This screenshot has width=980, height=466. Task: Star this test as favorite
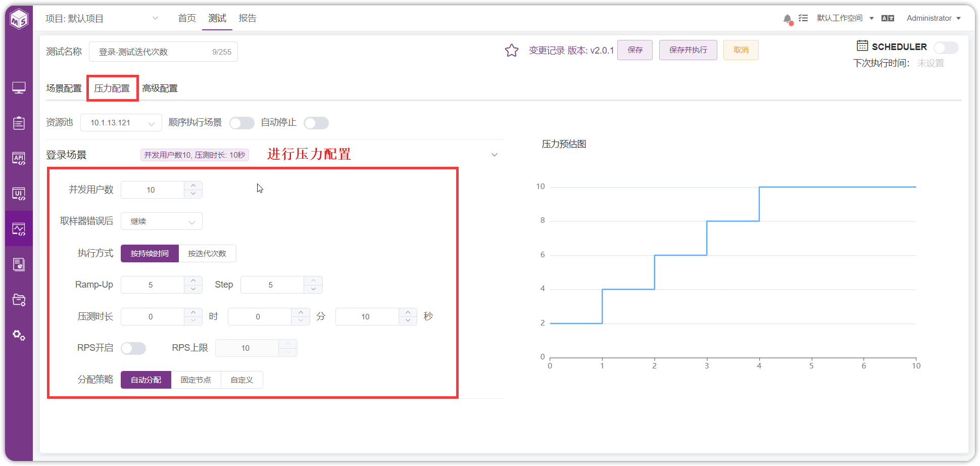tap(512, 51)
